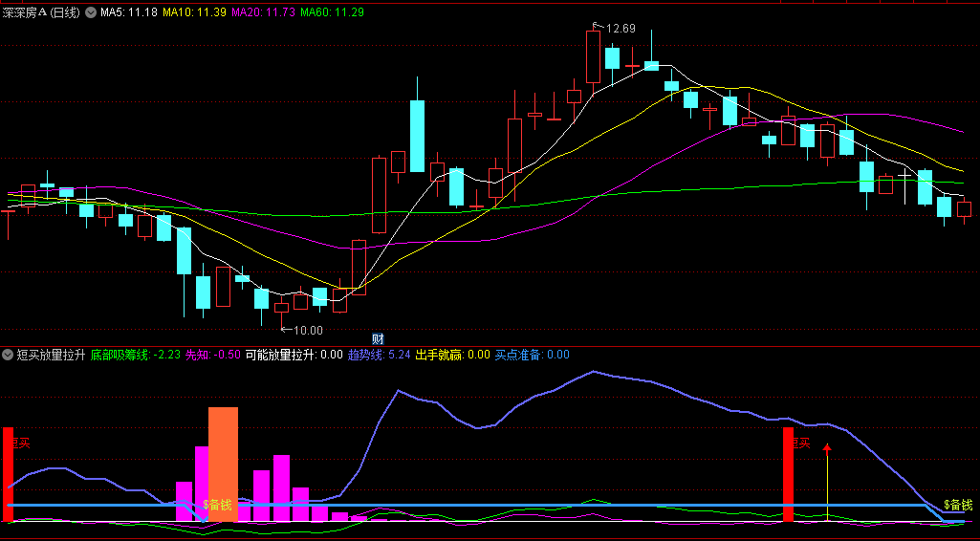Select 出手就赢: 0.00 reading
This screenshot has width=980, height=541.
coord(453,355)
